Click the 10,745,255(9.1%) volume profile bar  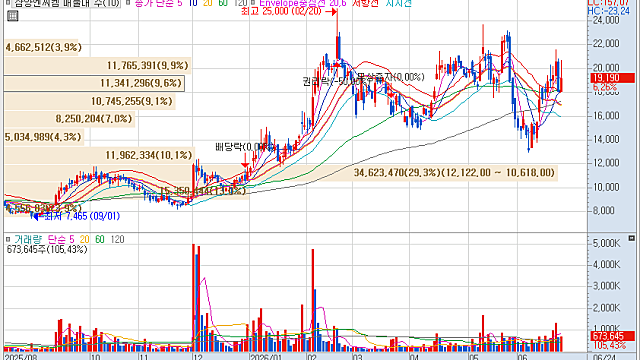click(x=90, y=101)
